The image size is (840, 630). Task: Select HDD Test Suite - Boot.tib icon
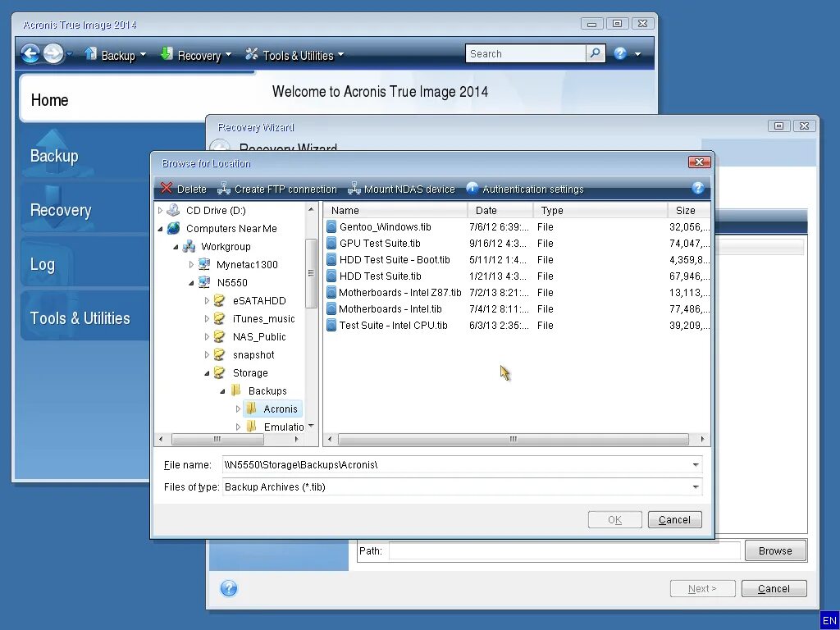click(331, 260)
